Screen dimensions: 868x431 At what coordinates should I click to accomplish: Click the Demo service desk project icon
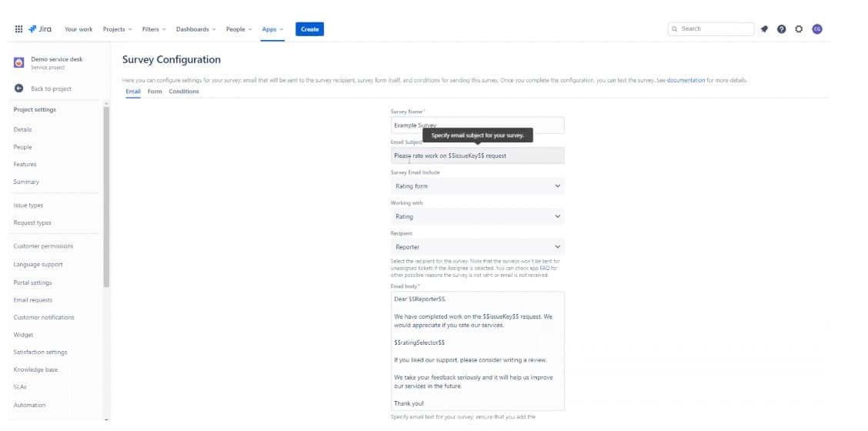18,62
